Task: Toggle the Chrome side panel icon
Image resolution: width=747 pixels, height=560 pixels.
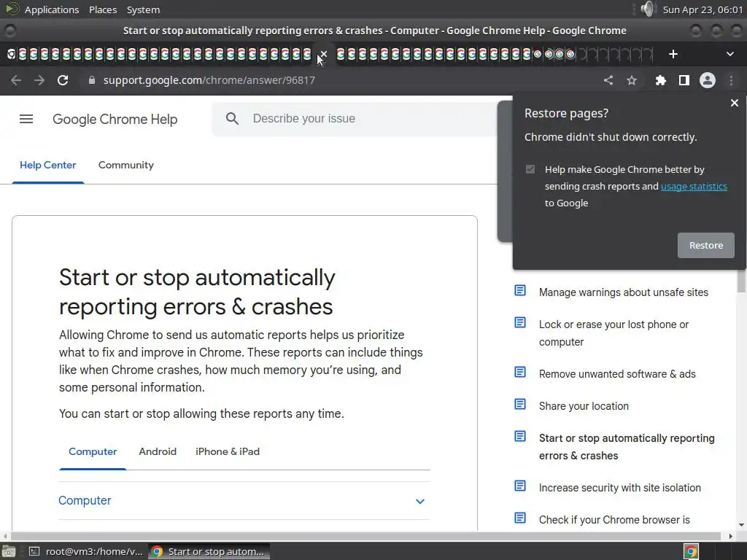Action: point(684,80)
